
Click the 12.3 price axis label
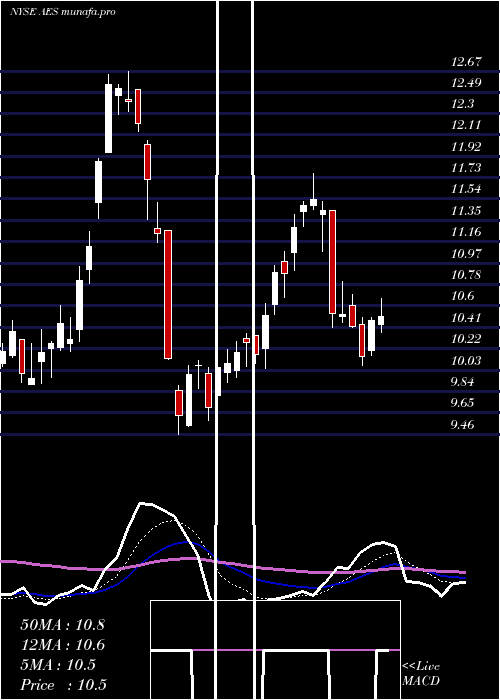(462, 104)
